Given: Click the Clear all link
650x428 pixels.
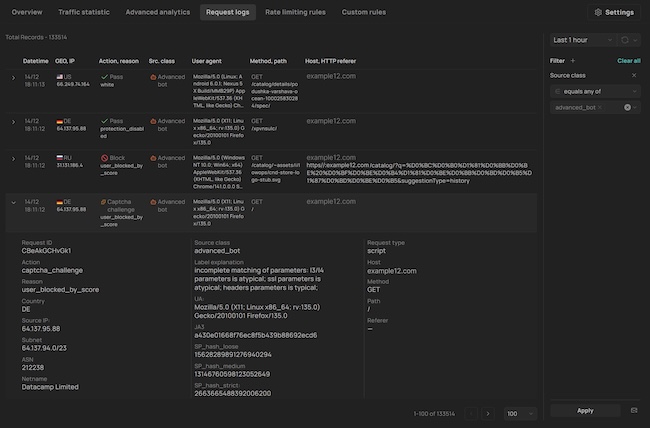Looking at the screenshot, I should tap(629, 60).
